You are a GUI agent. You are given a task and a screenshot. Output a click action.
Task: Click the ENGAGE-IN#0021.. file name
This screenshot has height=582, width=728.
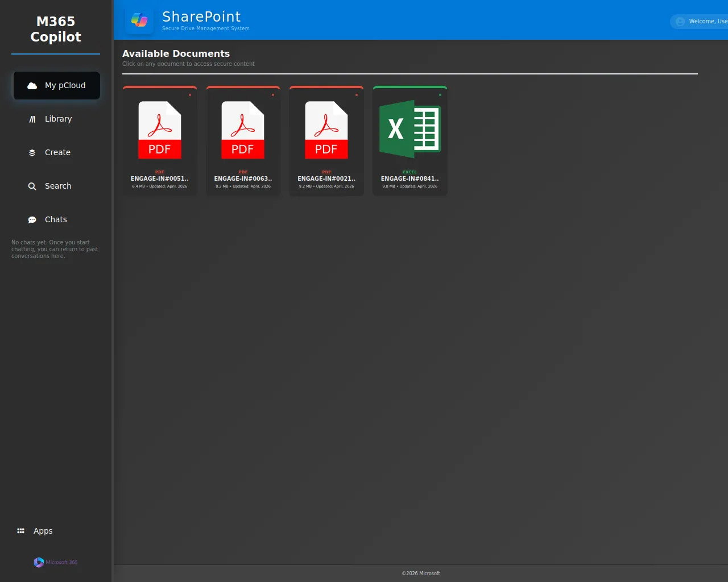click(326, 178)
